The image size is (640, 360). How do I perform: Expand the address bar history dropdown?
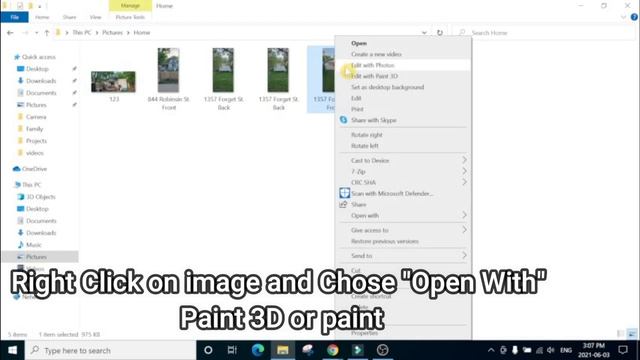tap(424, 33)
